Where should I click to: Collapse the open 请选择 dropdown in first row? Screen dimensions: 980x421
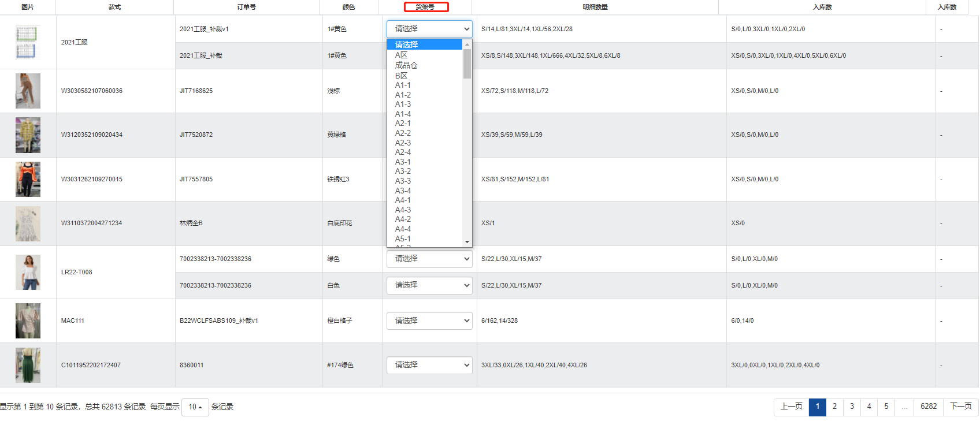click(429, 28)
